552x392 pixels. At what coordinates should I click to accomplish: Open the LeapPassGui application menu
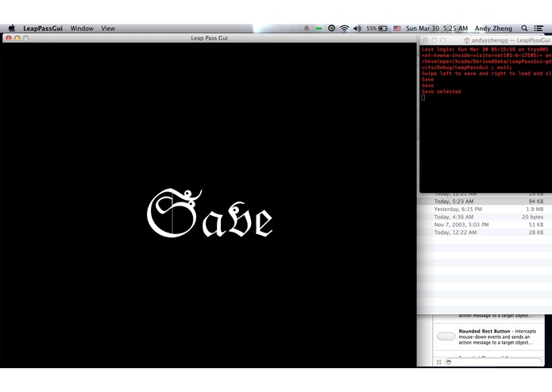pyautogui.click(x=43, y=29)
